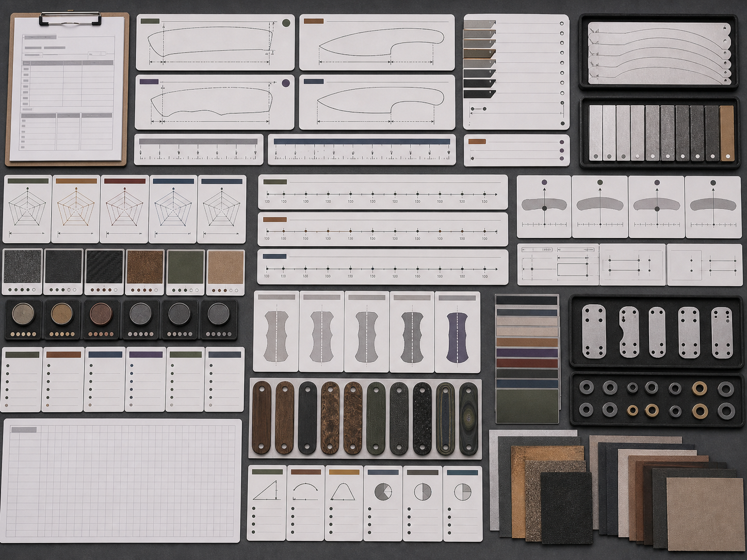
Task: Pick the brass sample bar in finish tray
Action: 727,133
